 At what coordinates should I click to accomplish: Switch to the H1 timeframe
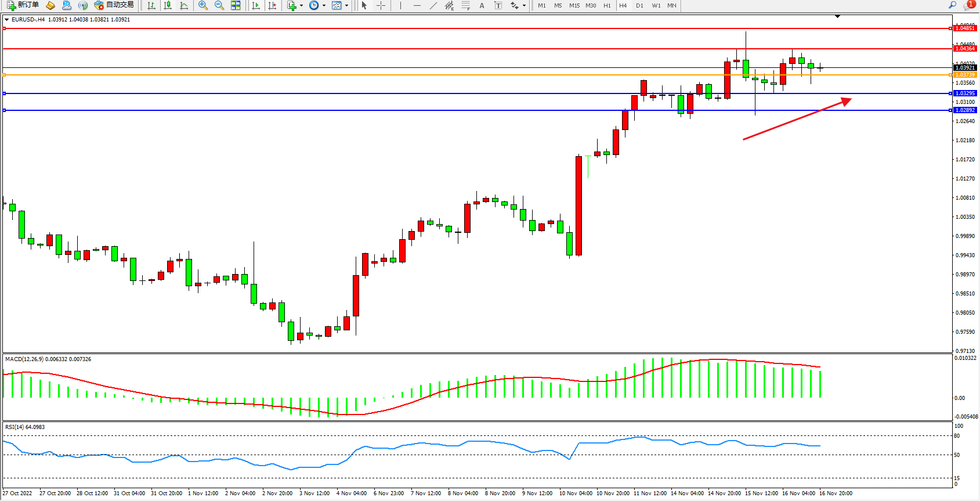click(607, 5)
